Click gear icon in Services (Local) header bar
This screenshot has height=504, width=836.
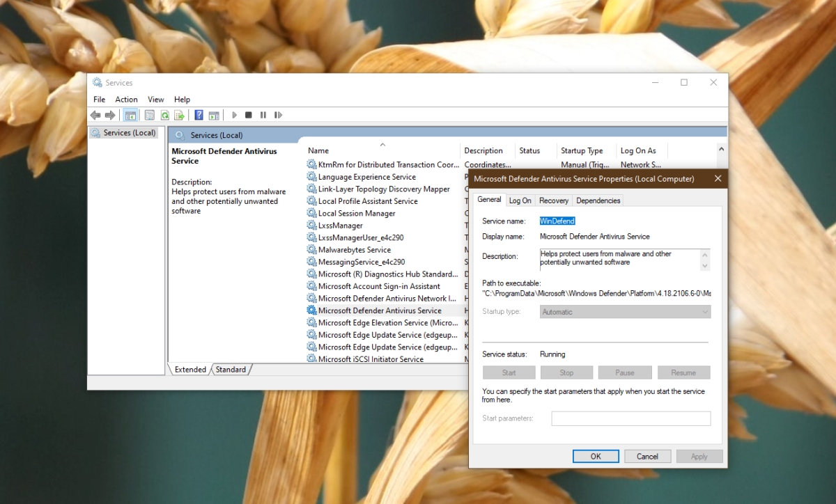coord(180,135)
